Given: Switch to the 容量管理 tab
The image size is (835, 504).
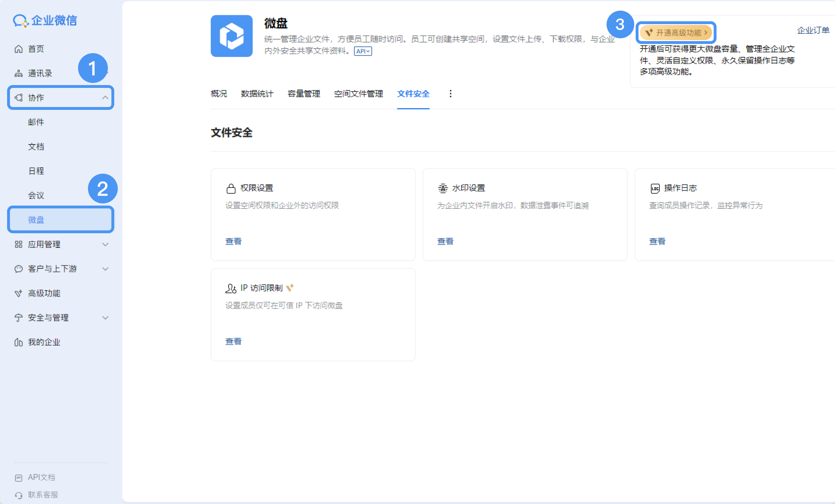Looking at the screenshot, I should click(304, 94).
